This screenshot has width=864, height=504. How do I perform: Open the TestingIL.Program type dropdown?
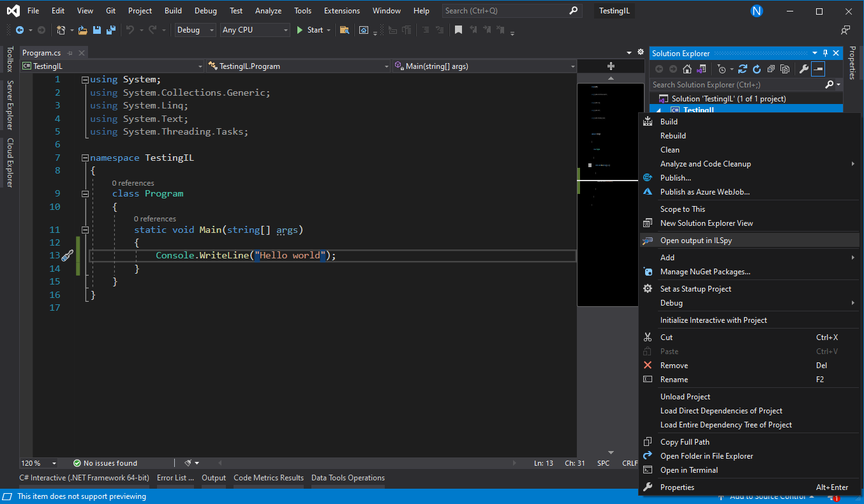pos(298,66)
